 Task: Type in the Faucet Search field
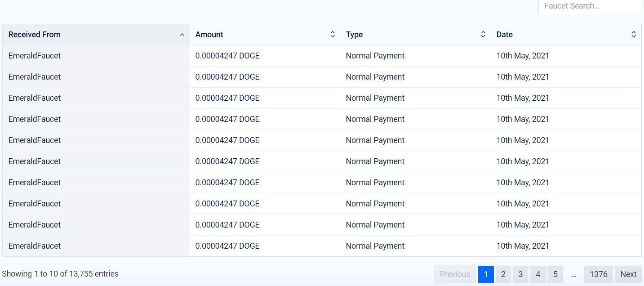(x=590, y=6)
